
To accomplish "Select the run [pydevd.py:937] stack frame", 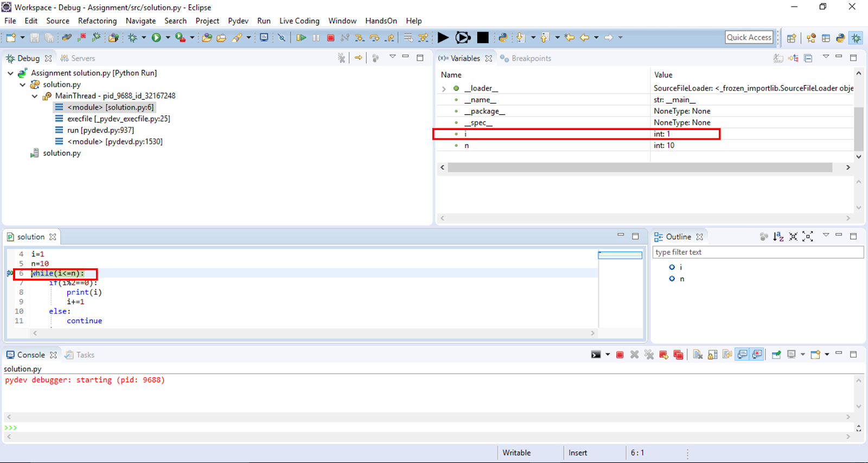I will (94, 130).
